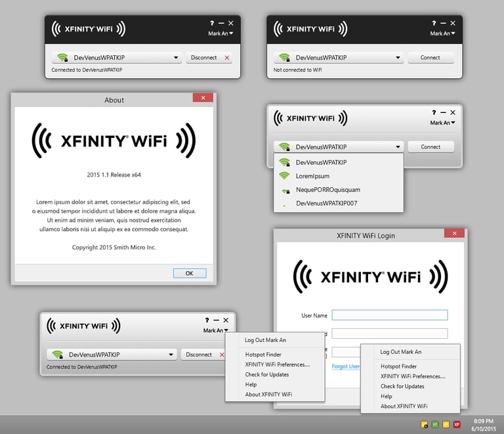Choose Hotspot Finder in menu over Login dialog

(410, 366)
